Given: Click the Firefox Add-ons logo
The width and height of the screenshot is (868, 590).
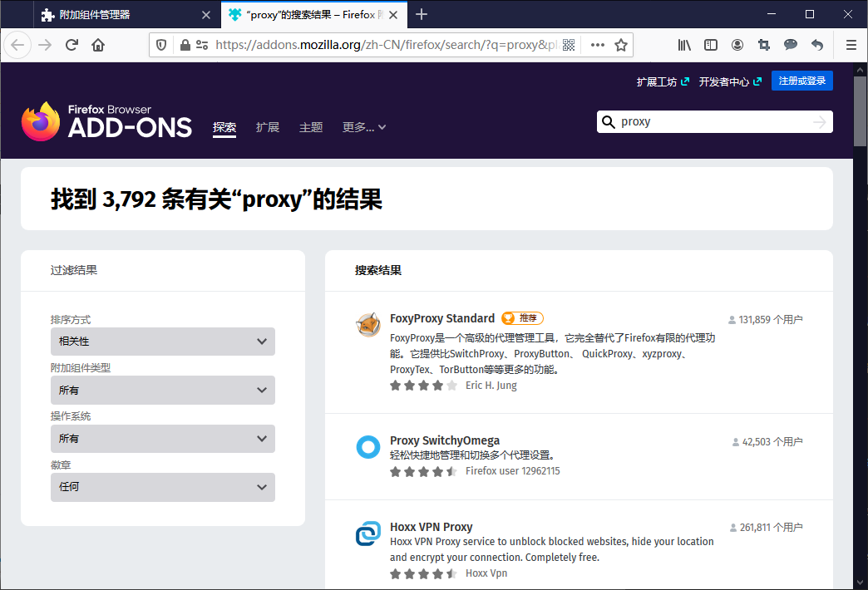Looking at the screenshot, I should pos(106,121).
